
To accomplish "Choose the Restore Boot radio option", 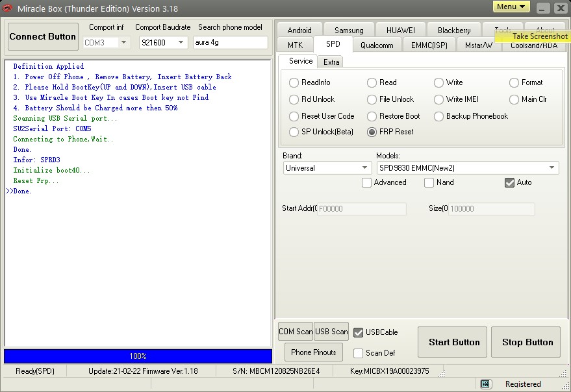I will pyautogui.click(x=393, y=116).
